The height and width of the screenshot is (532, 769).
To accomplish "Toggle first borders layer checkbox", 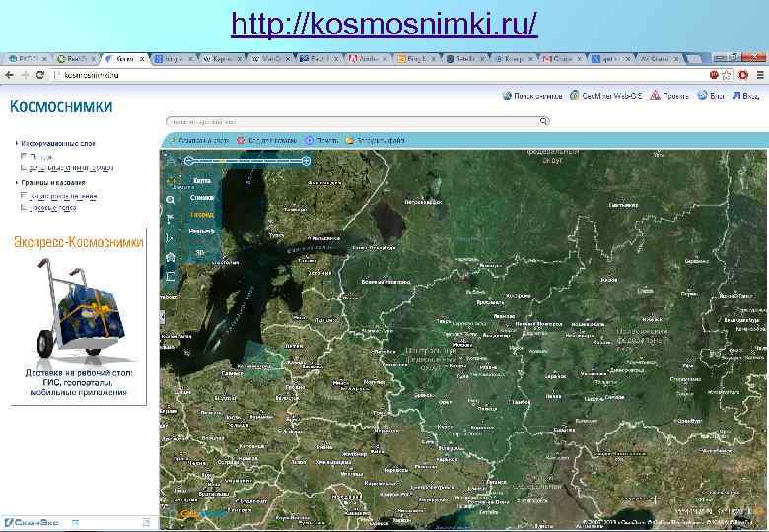I will (x=24, y=195).
